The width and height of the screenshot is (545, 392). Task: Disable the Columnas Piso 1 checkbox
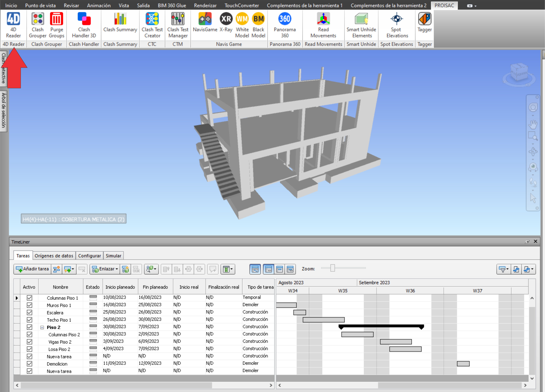click(29, 298)
